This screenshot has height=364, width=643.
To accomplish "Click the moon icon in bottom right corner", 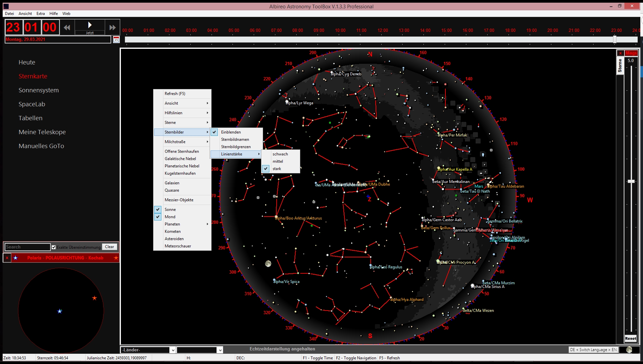I will coord(629,349).
